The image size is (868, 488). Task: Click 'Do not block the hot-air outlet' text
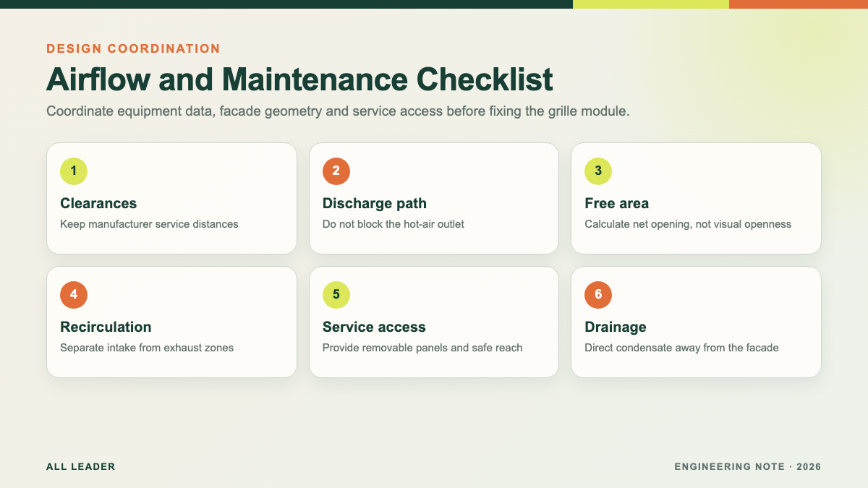coord(393,224)
